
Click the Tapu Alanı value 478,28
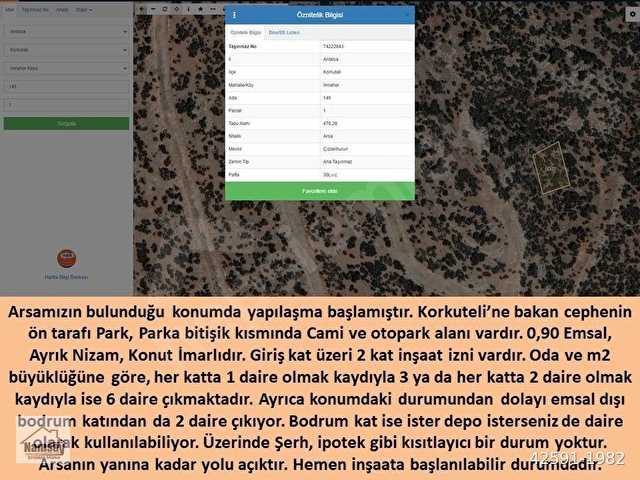click(x=330, y=123)
